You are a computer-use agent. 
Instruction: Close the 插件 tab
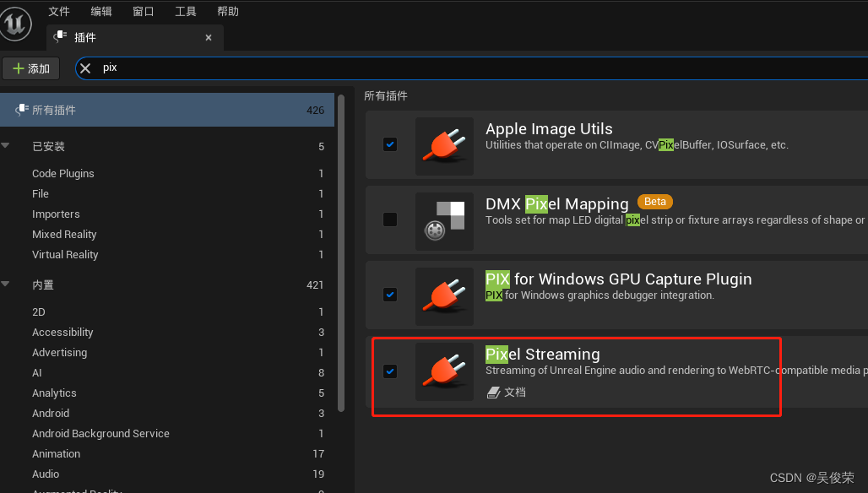coord(209,38)
